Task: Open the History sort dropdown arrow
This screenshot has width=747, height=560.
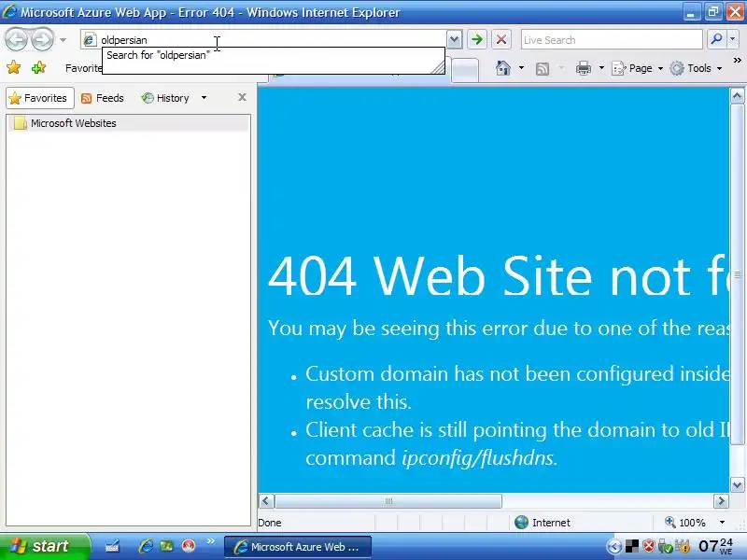Action: pyautogui.click(x=204, y=98)
